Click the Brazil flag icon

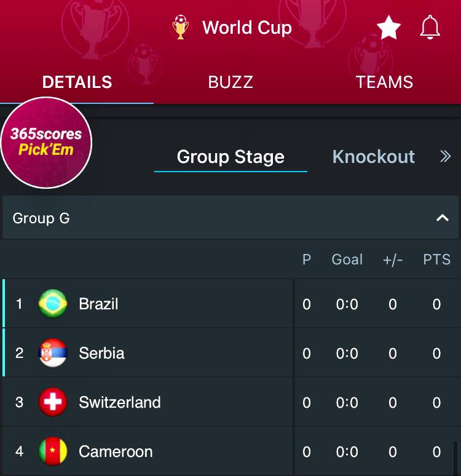tap(53, 304)
